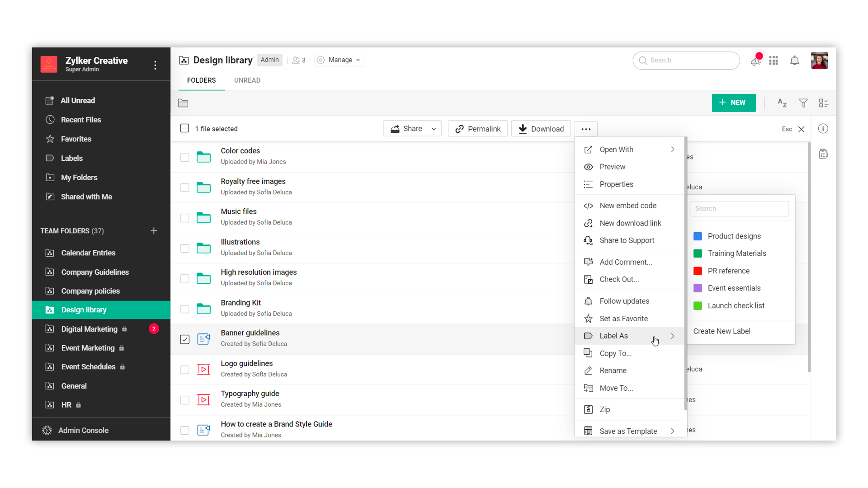Open the apps grid launcher icon
This screenshot has width=868, height=488.
click(x=774, y=61)
